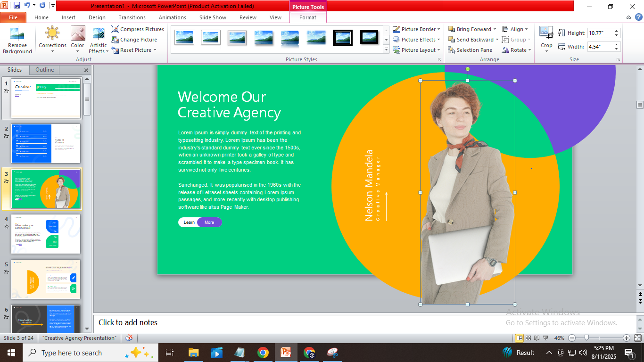Click the Compress Pictures icon
This screenshot has height=362, width=644.
tap(138, 29)
